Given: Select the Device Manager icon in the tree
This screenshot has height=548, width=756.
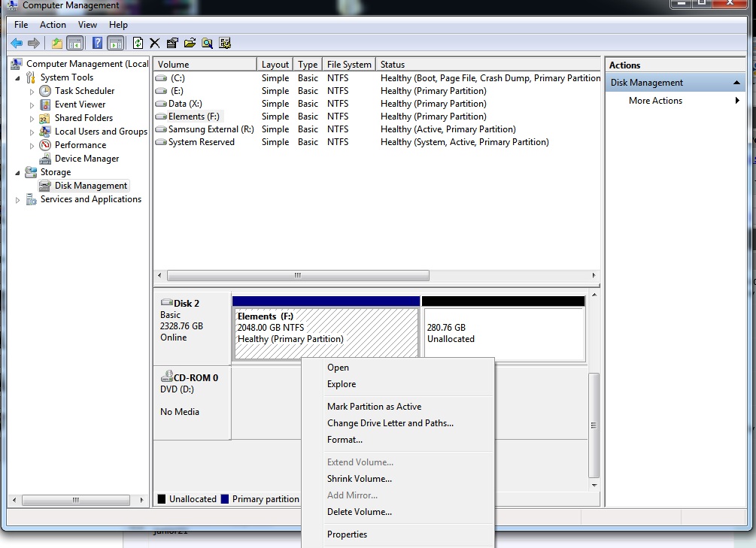Looking at the screenshot, I should click(45, 159).
